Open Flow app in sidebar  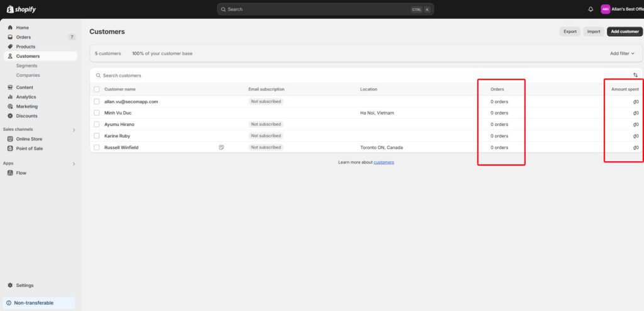pos(21,172)
